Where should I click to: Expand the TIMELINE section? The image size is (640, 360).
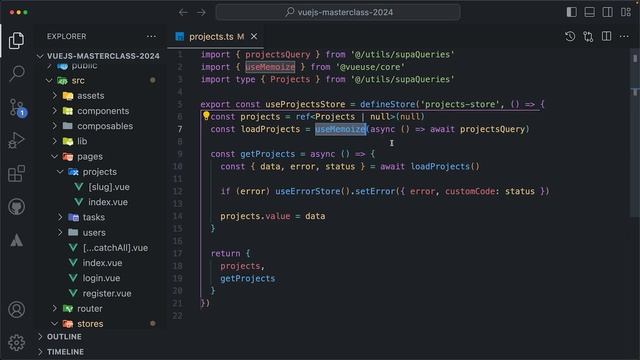tap(65, 352)
